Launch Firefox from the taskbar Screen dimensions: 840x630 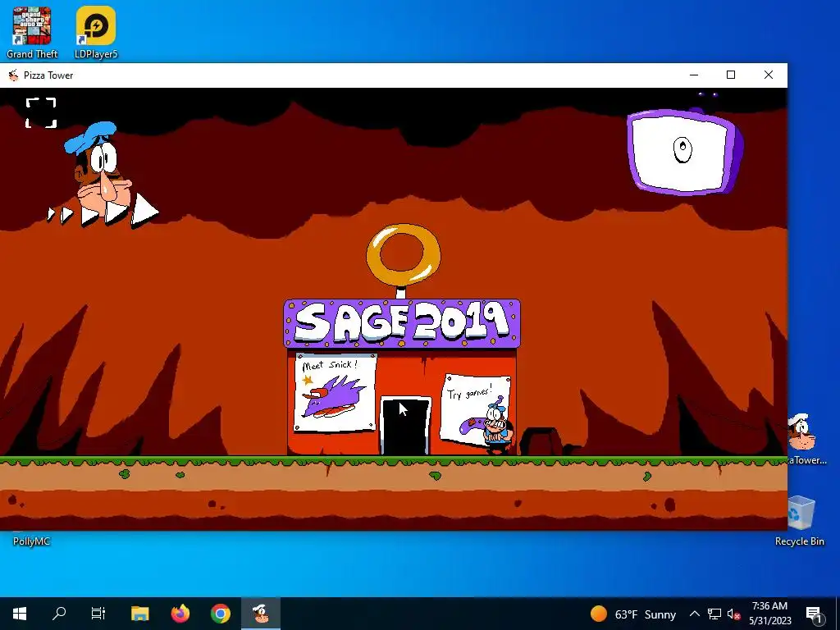180,614
